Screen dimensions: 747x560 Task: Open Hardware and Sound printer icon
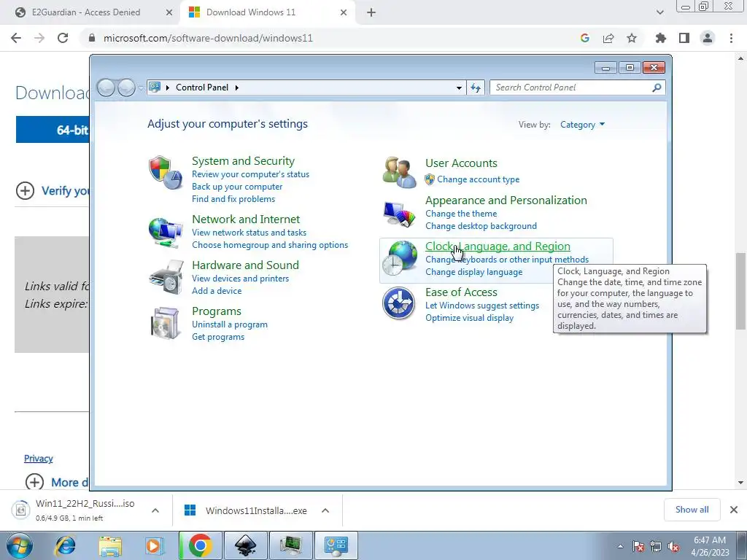point(166,277)
